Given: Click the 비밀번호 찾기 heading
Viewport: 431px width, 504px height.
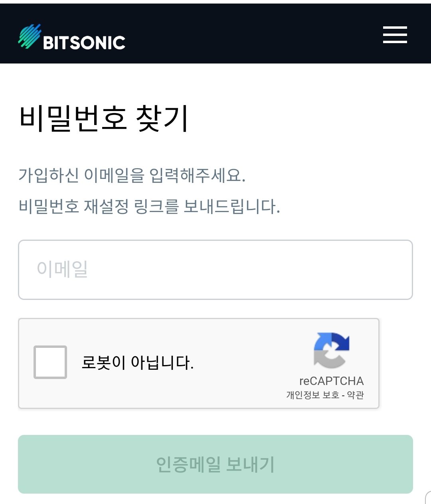Looking at the screenshot, I should 104,118.
